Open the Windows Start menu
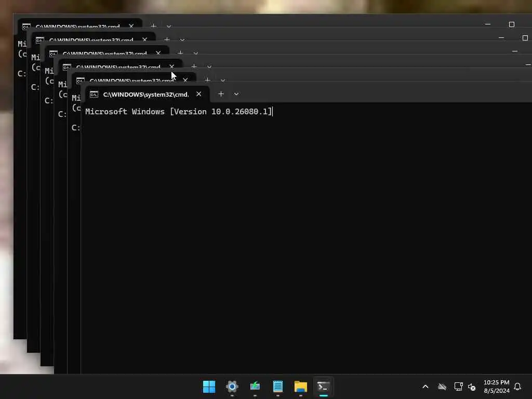The image size is (532, 399). [x=209, y=387]
